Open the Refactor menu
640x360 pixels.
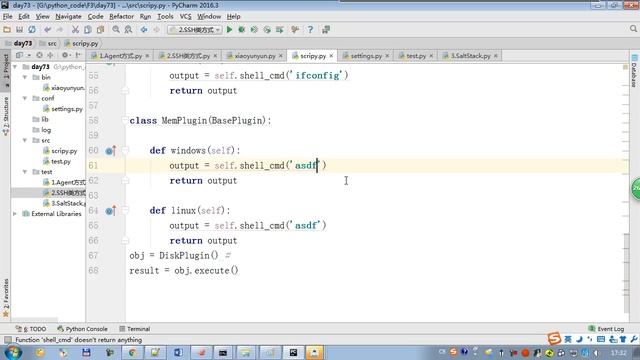(121, 16)
